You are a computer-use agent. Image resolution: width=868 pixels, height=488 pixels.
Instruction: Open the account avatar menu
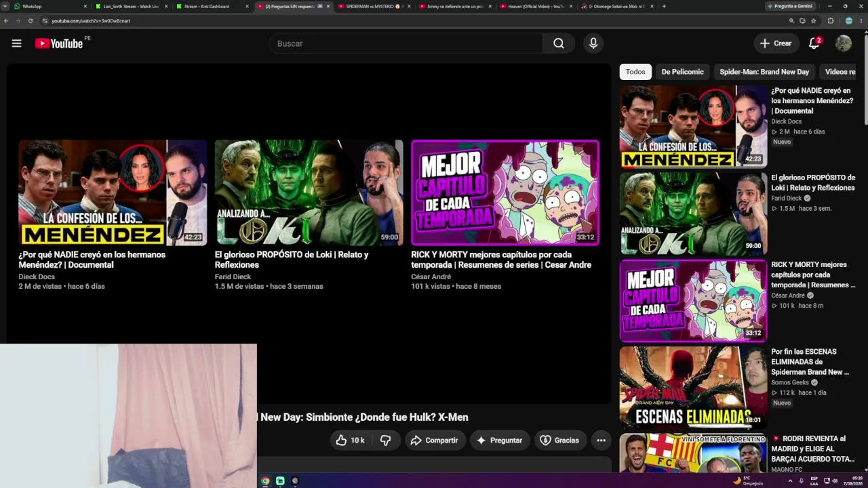click(x=844, y=43)
